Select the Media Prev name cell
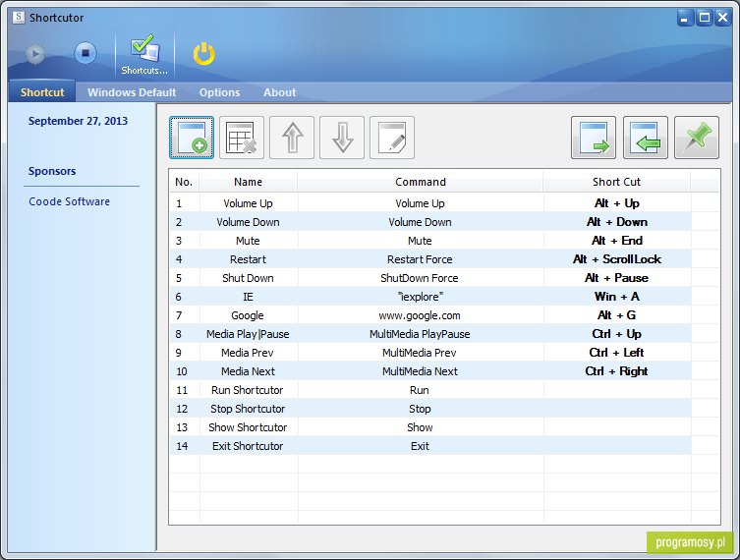 click(249, 353)
